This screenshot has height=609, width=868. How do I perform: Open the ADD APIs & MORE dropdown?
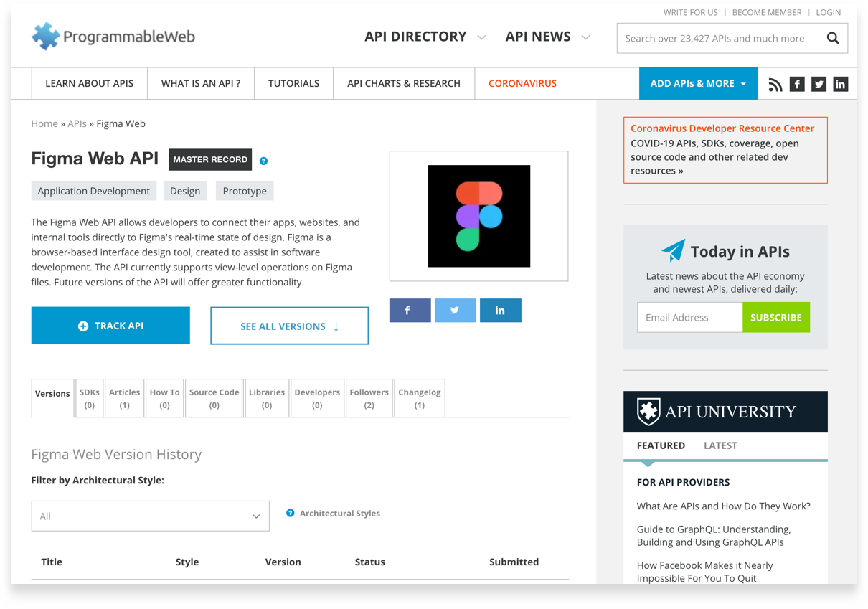697,83
